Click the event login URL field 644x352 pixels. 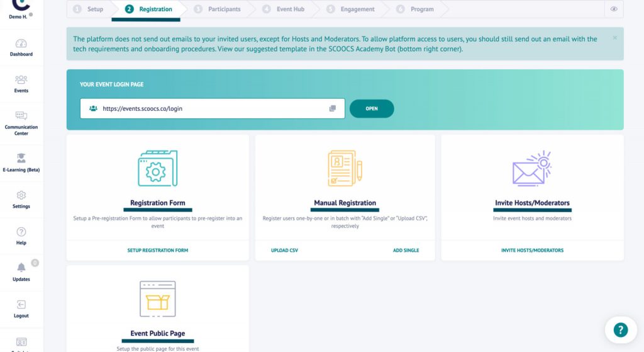213,108
